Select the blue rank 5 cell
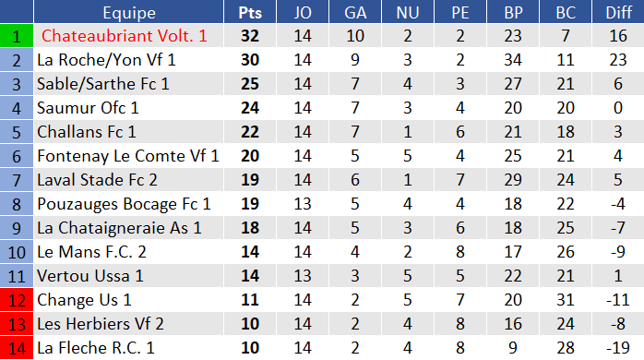The width and height of the screenshot is (644, 360). pyautogui.click(x=17, y=132)
